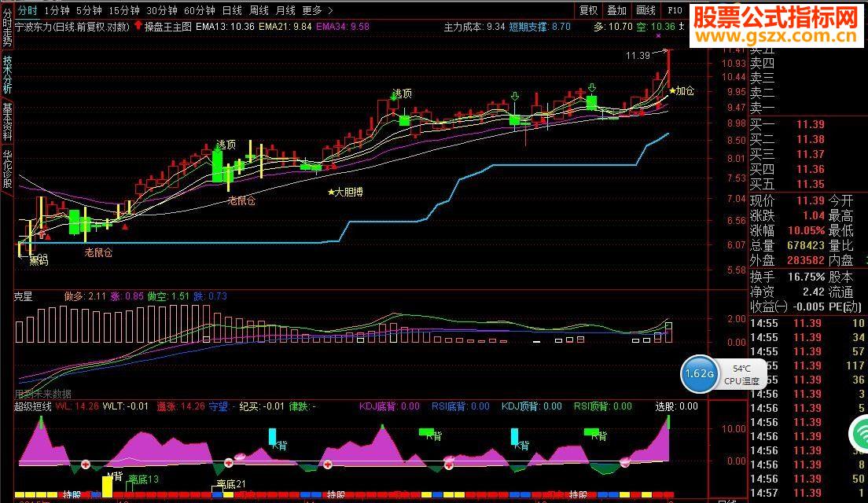Switch to the 月线 monthly chart tab
Screen dimensions: 868x503
[x=285, y=10]
